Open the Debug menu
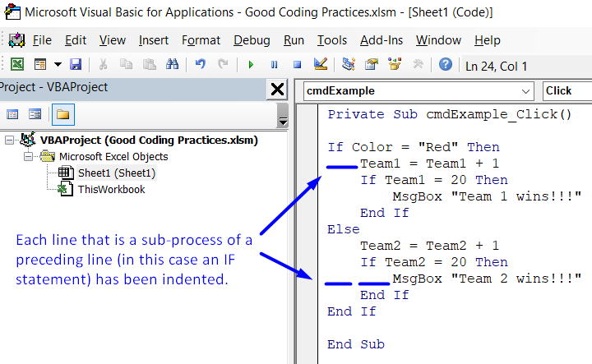 pos(252,40)
